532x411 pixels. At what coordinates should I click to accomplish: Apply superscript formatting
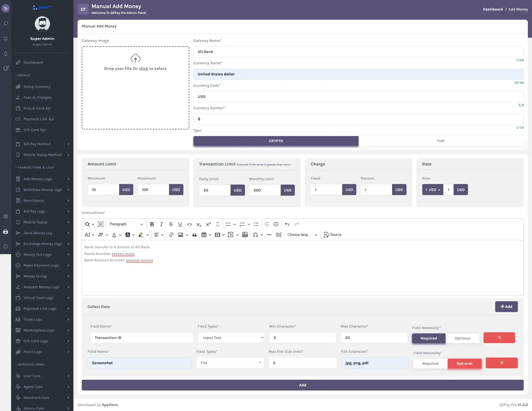[208, 224]
